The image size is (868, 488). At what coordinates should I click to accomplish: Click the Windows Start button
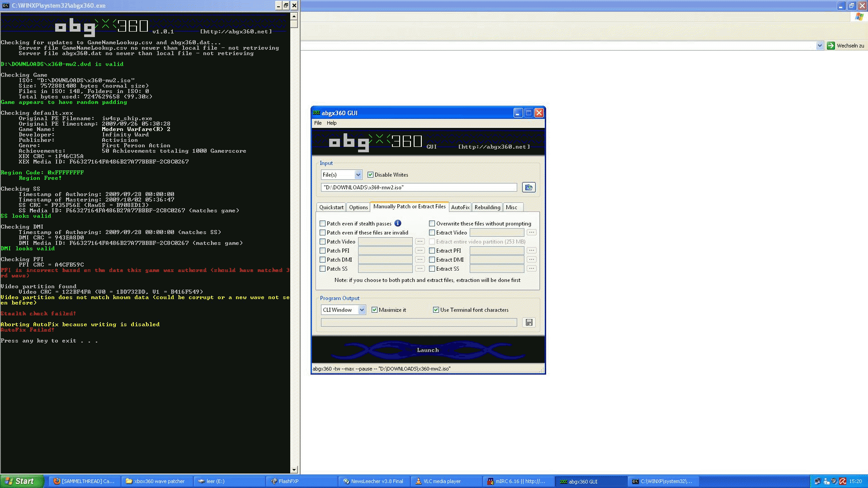click(22, 481)
